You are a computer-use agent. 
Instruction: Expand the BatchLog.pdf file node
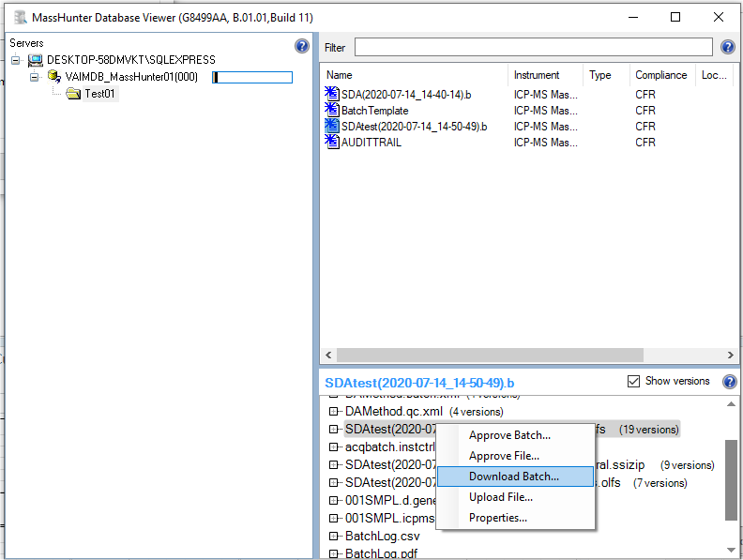(x=334, y=553)
